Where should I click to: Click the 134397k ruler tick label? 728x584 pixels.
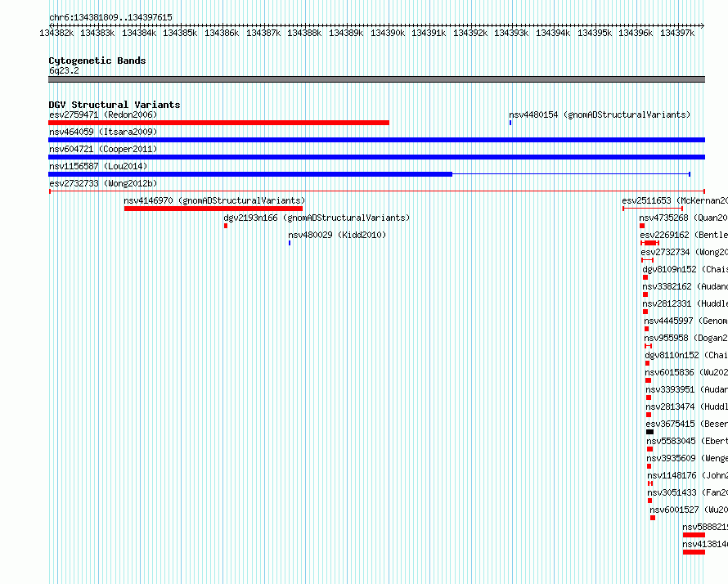[677, 33]
